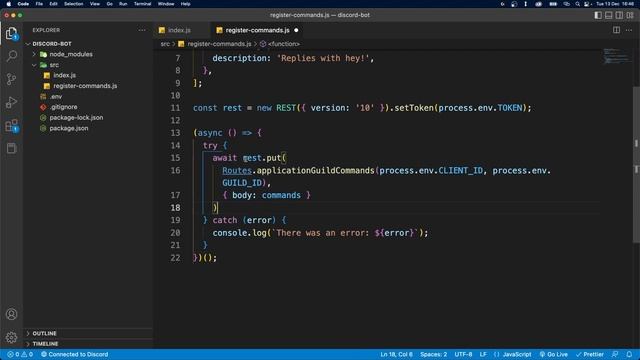Click the errors and warnings status indicator
The width and height of the screenshot is (640, 360).
click(x=20, y=354)
